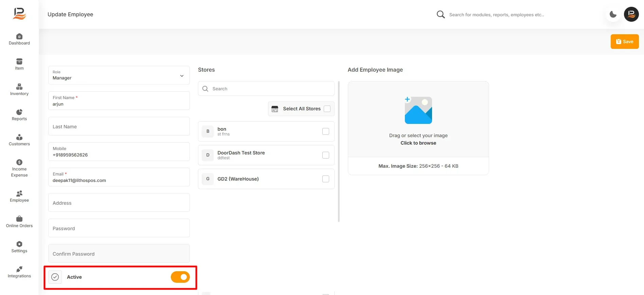Check the DoorDash Test Store checkbox

pyautogui.click(x=326, y=155)
